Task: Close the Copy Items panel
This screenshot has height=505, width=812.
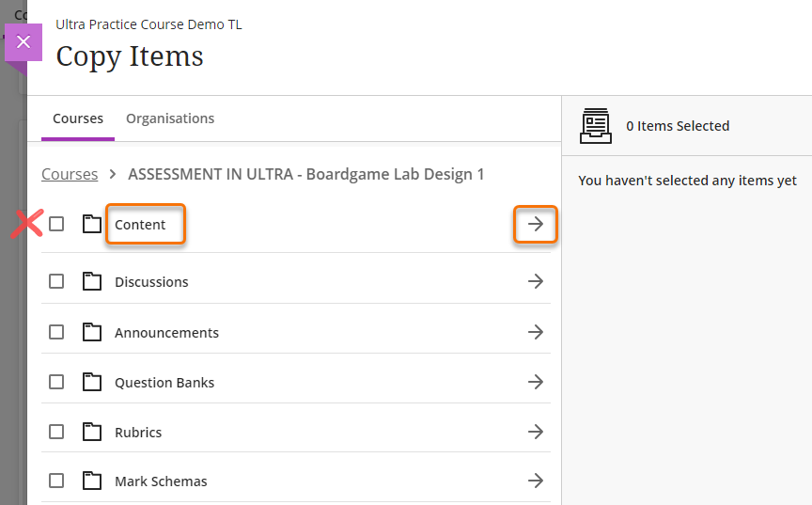Action: [23, 42]
